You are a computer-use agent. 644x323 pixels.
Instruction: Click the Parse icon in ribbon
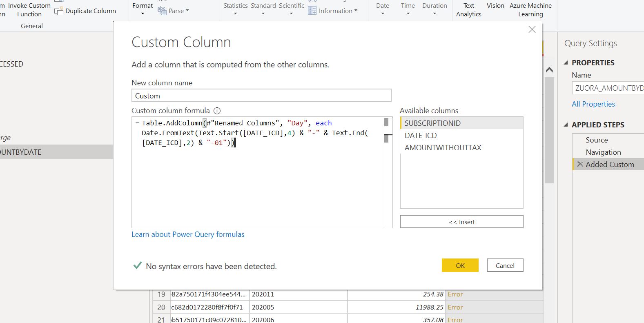tap(162, 11)
